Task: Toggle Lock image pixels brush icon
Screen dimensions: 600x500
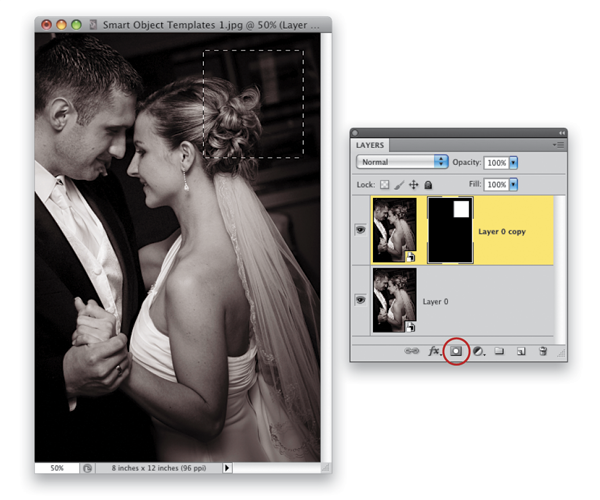Action: tap(399, 185)
